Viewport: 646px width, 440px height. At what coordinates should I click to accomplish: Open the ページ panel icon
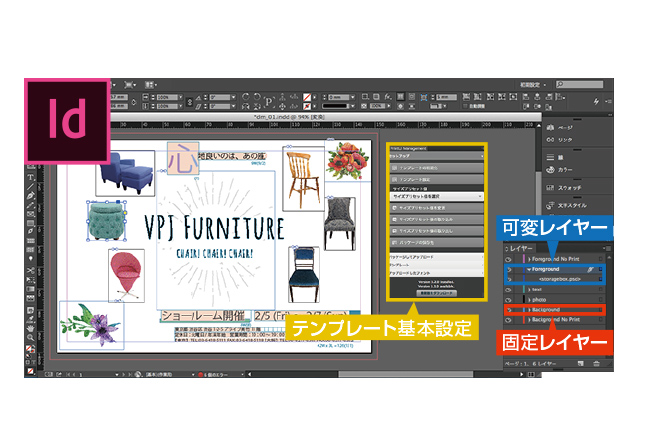[x=550, y=128]
